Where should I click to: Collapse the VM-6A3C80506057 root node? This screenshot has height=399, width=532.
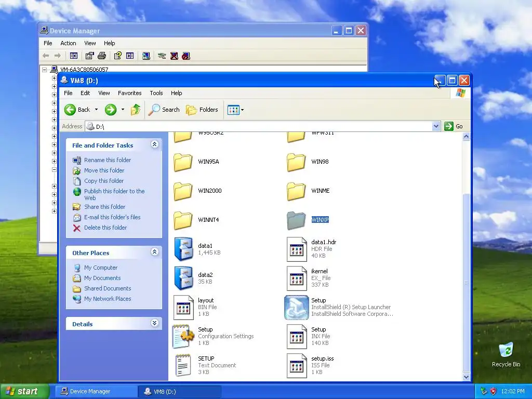pos(45,70)
